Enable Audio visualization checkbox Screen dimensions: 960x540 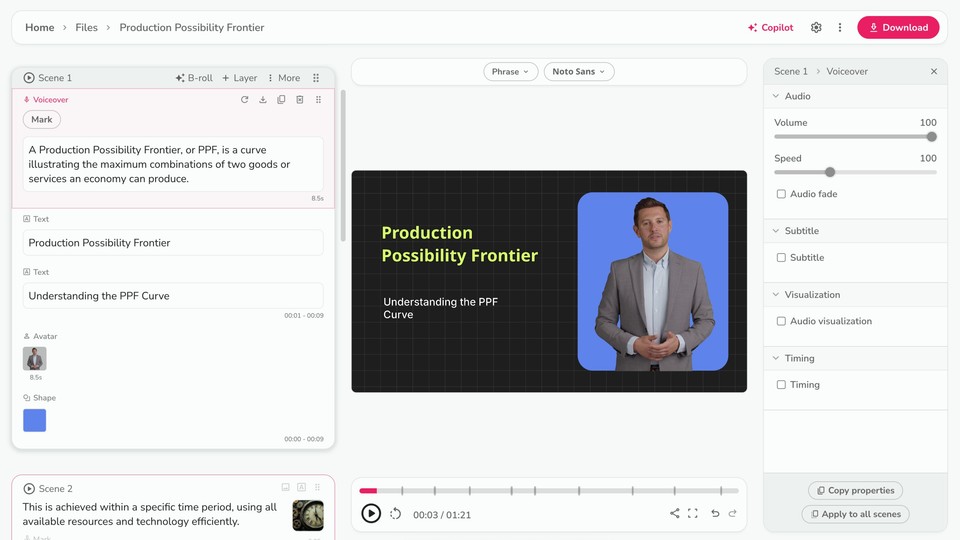(781, 321)
